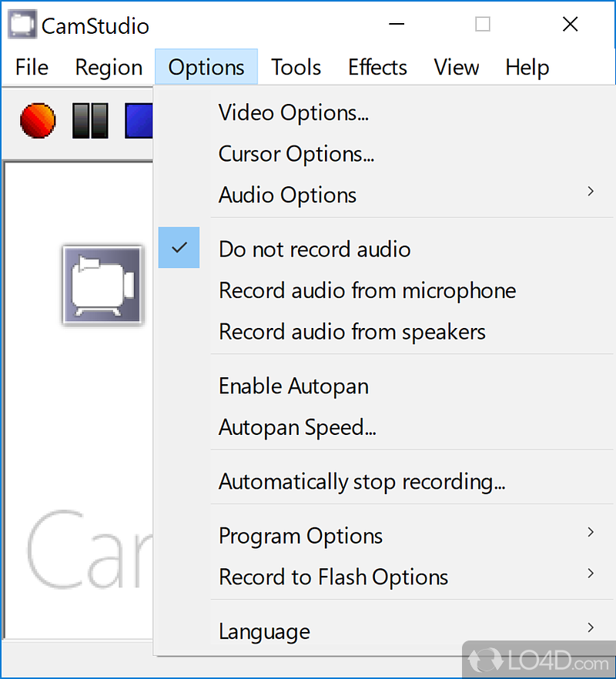Image resolution: width=616 pixels, height=679 pixels.
Task: Click the CamStudio title bar app icon
Action: pos(22,25)
